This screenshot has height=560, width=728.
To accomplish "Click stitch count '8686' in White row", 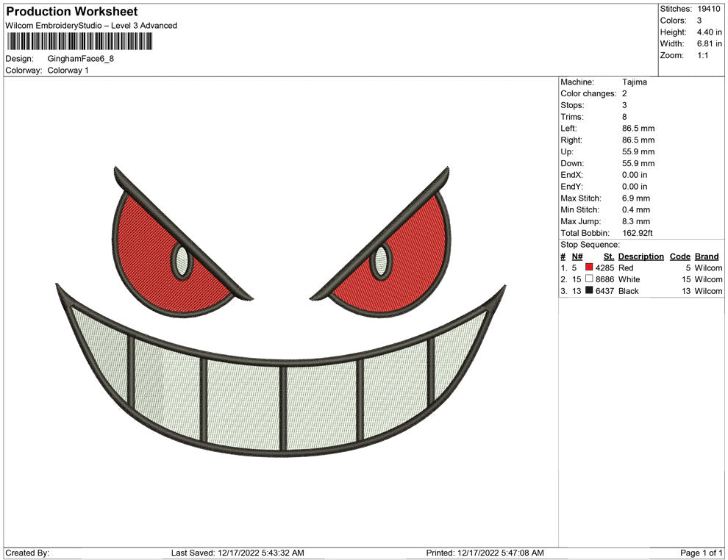I will click(x=604, y=279).
